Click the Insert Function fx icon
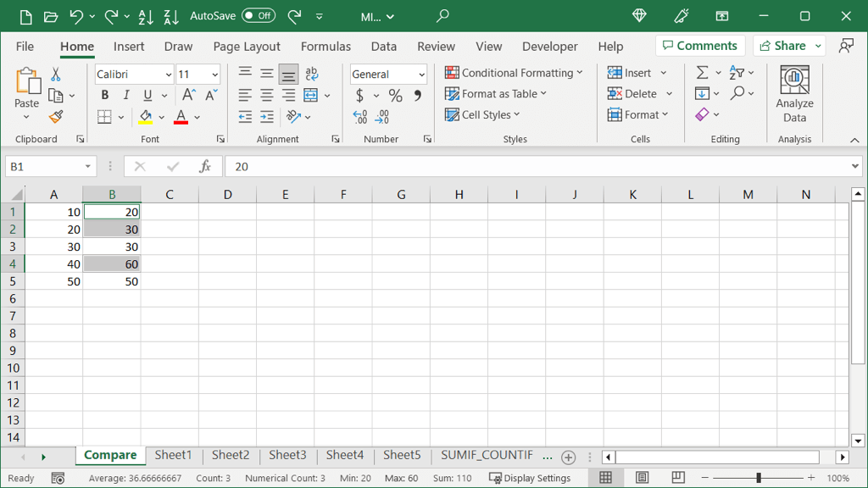The image size is (868, 488). pyautogui.click(x=204, y=167)
